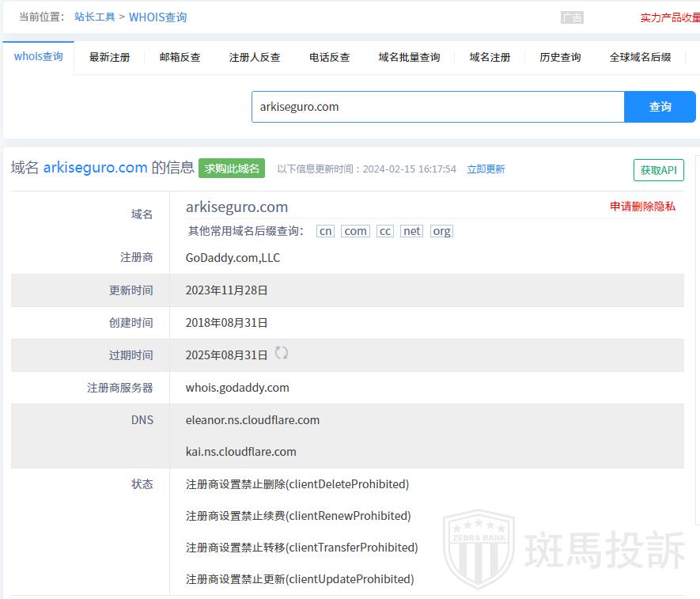Click the arkiseguro.com domain title link

pyautogui.click(x=95, y=168)
